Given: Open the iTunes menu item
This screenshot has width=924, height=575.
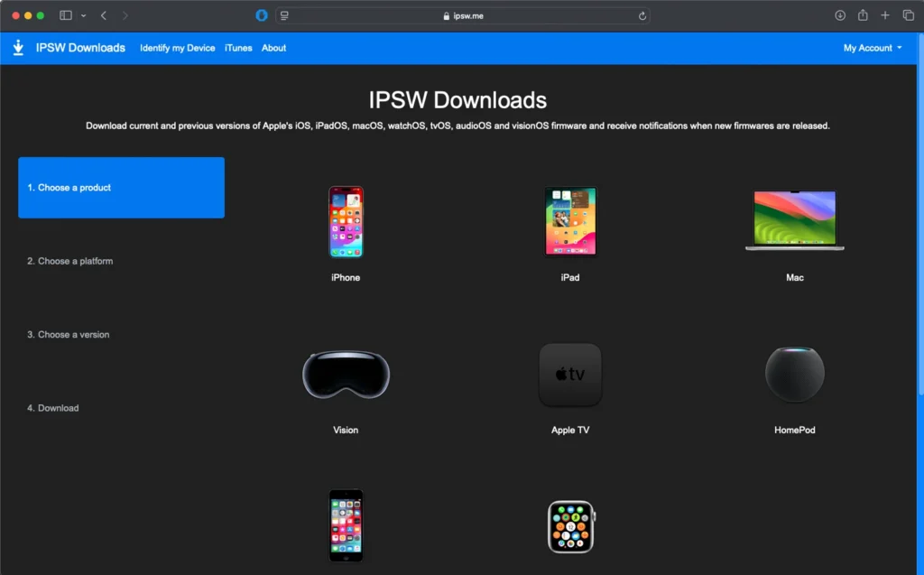Looking at the screenshot, I should (237, 48).
